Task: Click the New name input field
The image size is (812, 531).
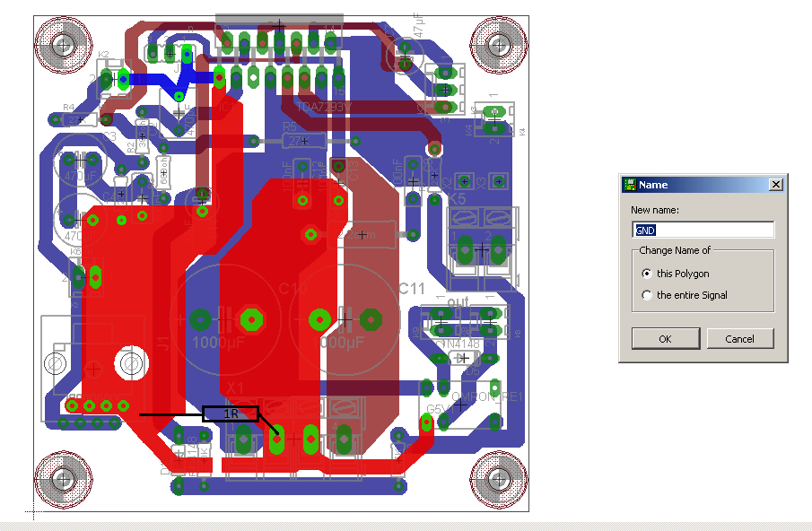Action: pos(703,230)
